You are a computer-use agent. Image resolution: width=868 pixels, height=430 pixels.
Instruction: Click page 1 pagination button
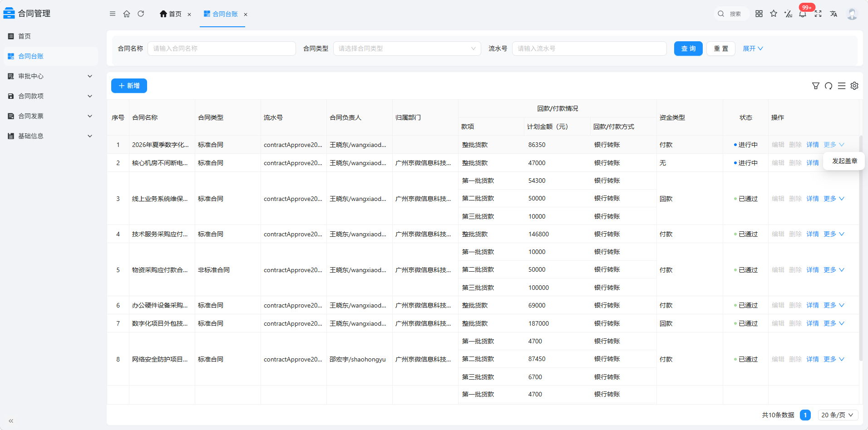[805, 415]
